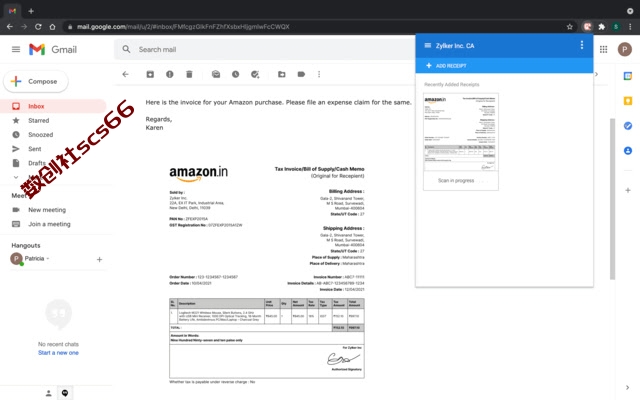Screen dimensions: 640x400
Task: Go back to inbox arrow
Action: tap(125, 74)
